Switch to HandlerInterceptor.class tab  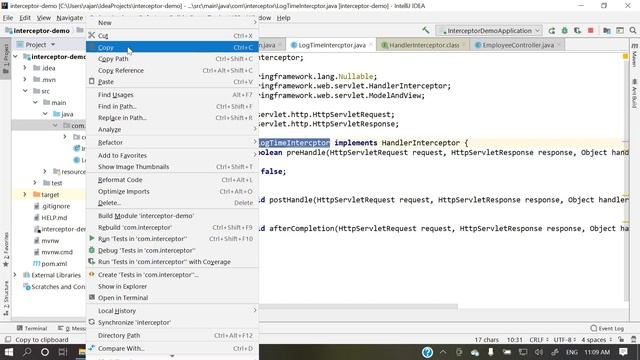[423, 45]
